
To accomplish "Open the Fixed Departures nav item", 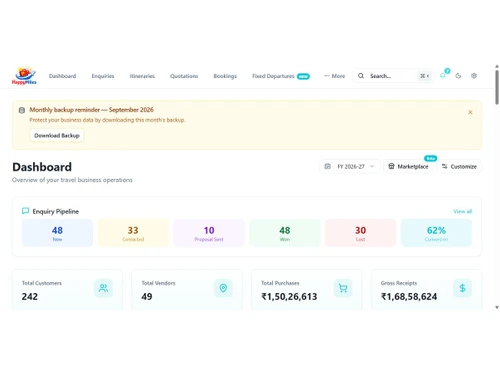I will (x=281, y=76).
